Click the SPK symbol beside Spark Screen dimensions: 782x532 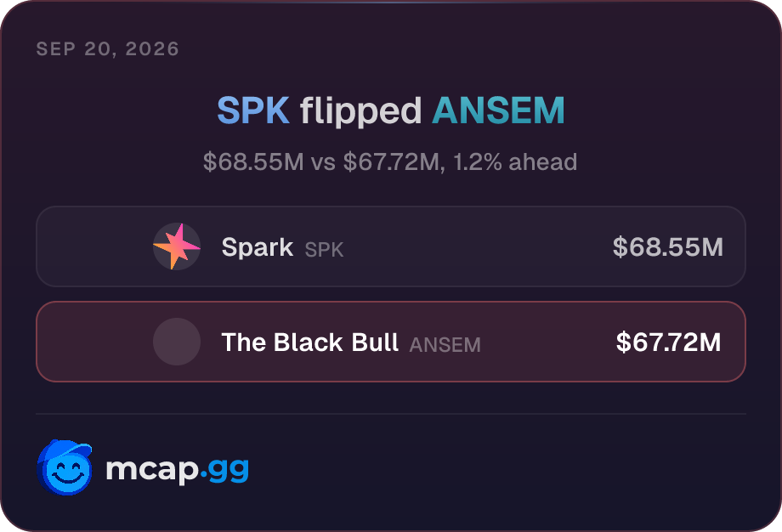(x=324, y=250)
